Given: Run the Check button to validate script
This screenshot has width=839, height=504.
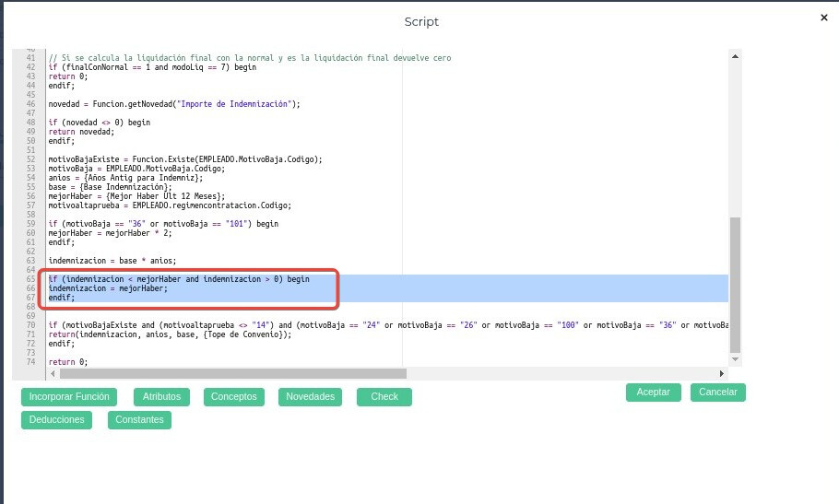Looking at the screenshot, I should [384, 396].
